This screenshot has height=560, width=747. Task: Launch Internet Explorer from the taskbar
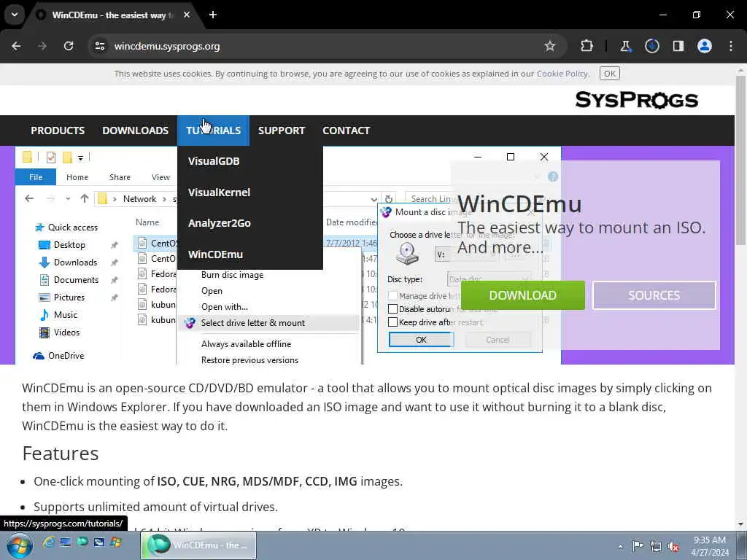[x=48, y=542]
